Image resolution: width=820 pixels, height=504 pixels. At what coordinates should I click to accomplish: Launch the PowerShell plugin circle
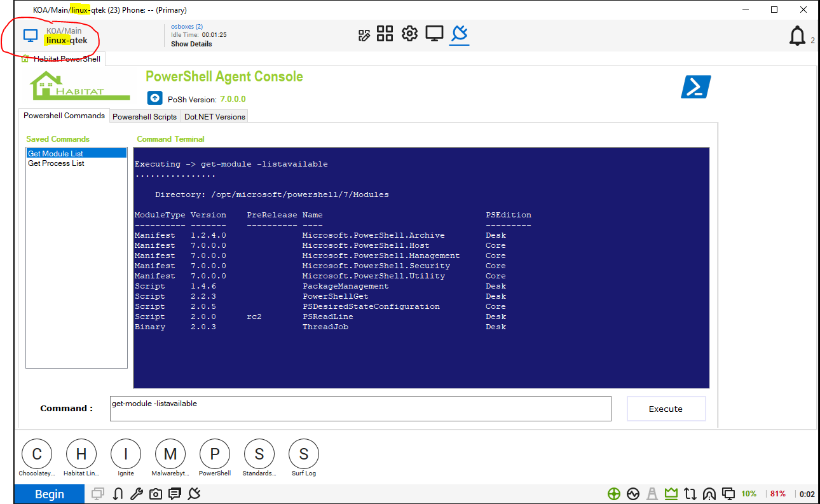(215, 454)
